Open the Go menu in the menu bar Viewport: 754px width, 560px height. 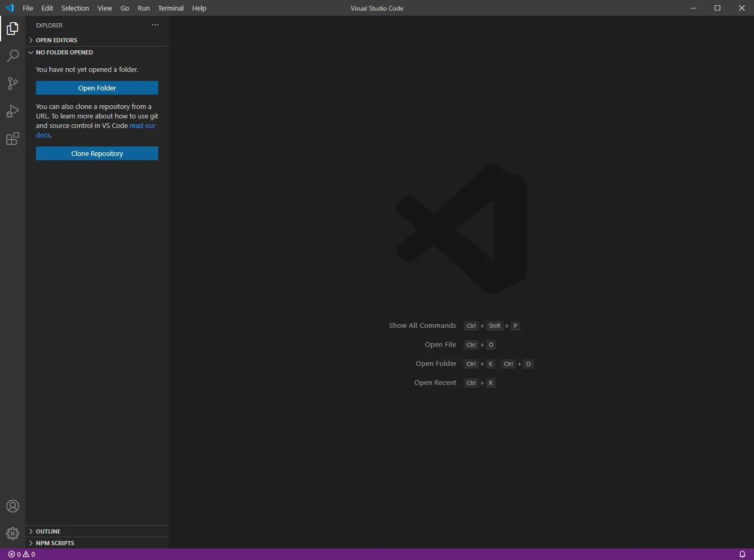tap(124, 8)
